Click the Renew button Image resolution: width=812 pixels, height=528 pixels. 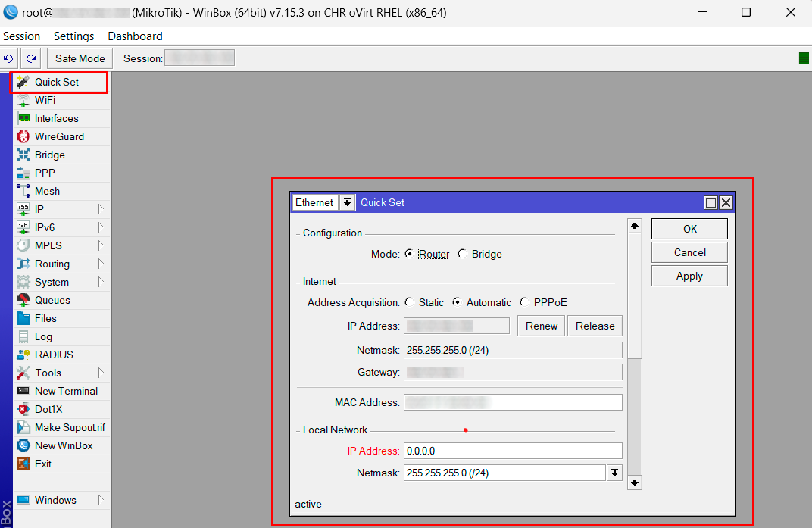(x=542, y=326)
